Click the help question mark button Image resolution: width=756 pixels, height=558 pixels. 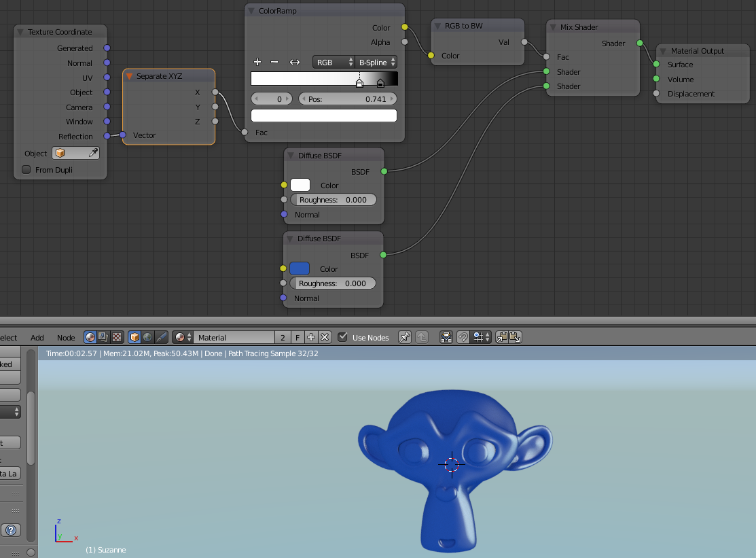11,530
